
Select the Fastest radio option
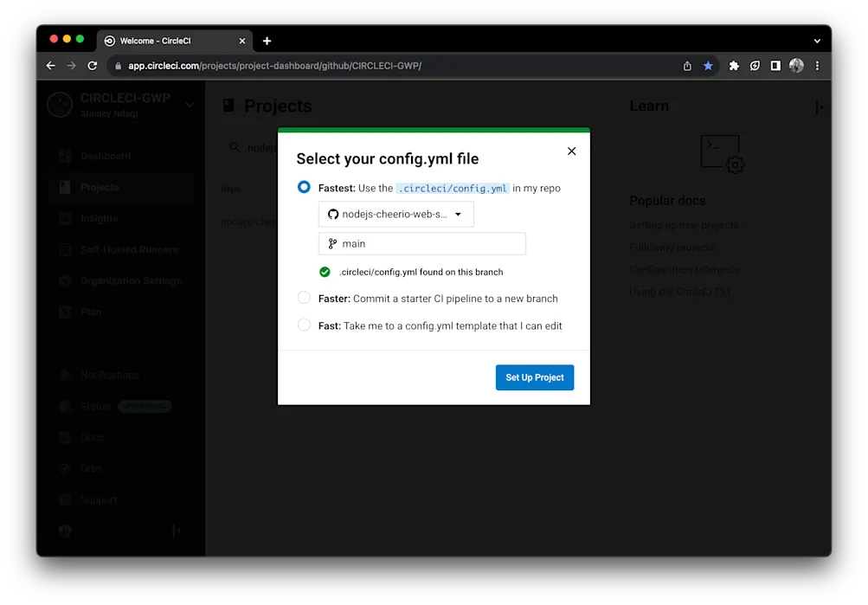point(304,187)
